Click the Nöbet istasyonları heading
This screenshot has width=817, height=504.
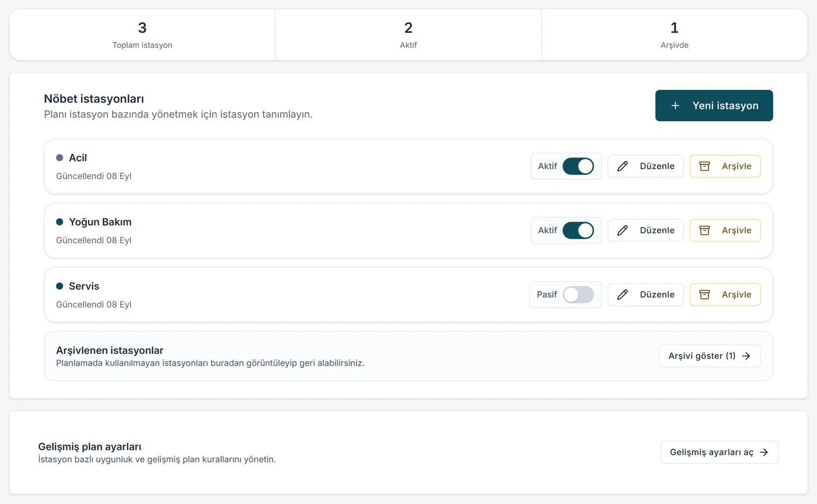pyautogui.click(x=94, y=99)
